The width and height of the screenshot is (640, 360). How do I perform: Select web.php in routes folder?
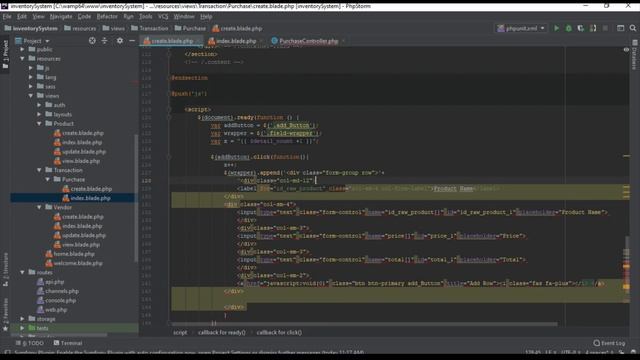(52, 310)
